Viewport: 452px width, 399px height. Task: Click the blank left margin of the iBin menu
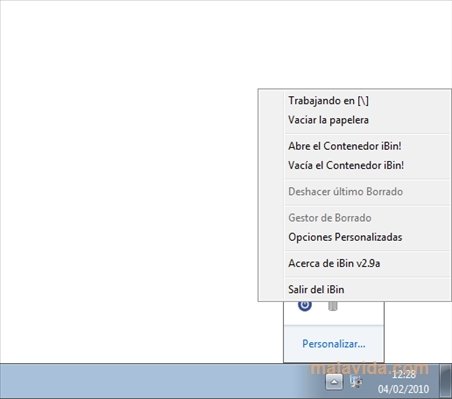pyautogui.click(x=271, y=195)
